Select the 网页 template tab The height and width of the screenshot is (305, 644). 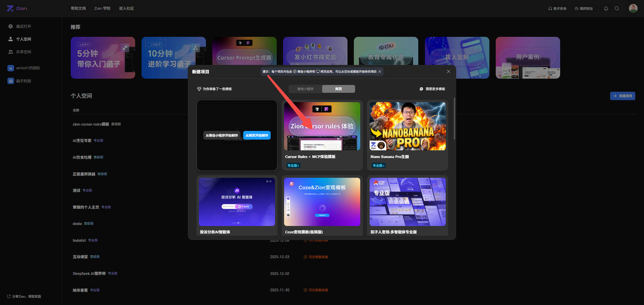click(338, 89)
